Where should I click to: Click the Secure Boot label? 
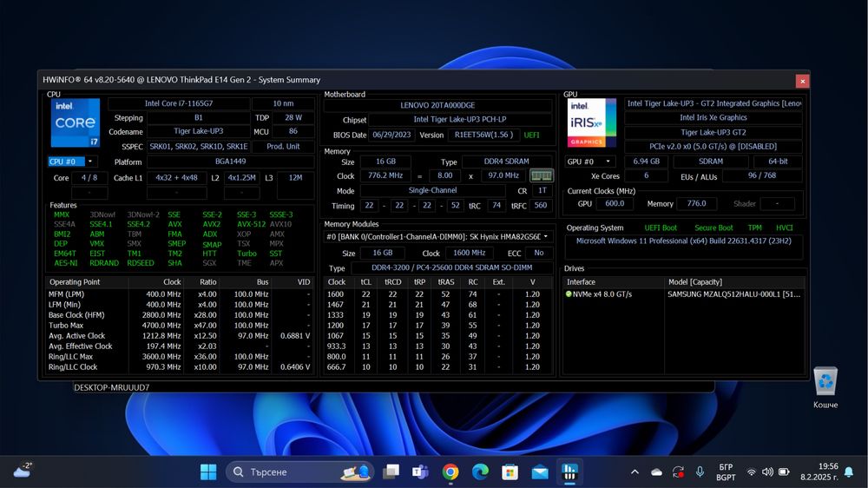click(713, 228)
